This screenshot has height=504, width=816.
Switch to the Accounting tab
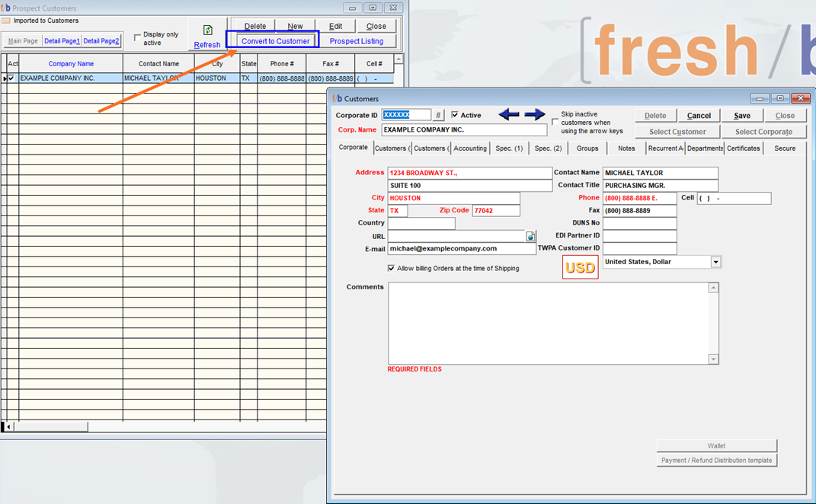coord(470,148)
